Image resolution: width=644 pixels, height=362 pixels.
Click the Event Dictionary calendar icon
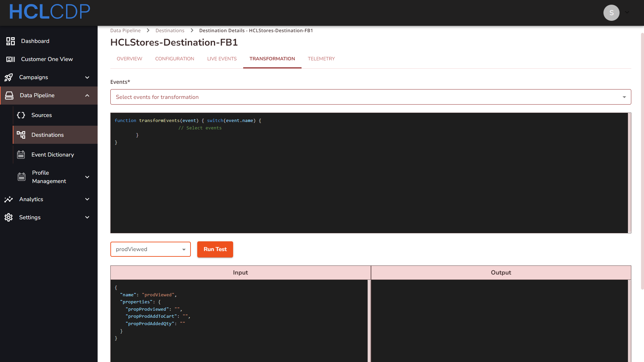tap(21, 155)
